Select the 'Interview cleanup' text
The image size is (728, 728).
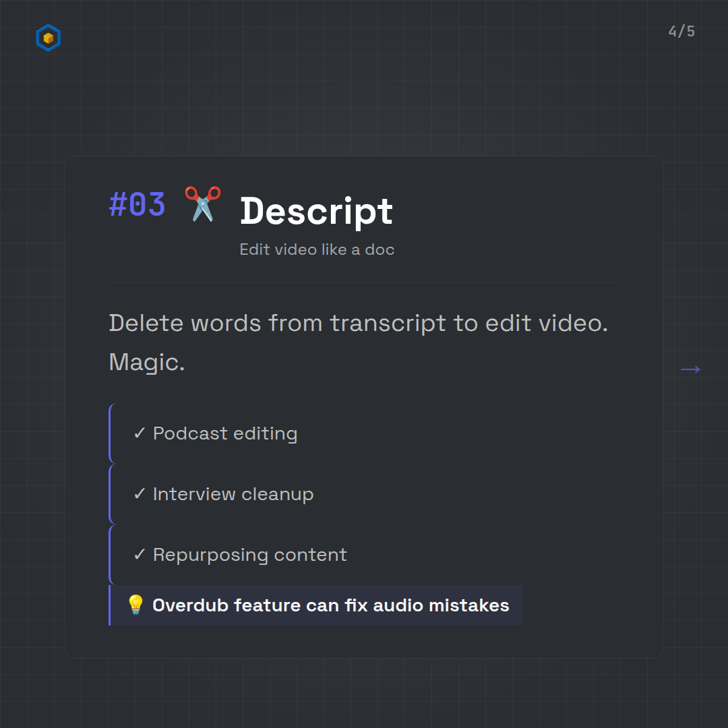point(233,494)
